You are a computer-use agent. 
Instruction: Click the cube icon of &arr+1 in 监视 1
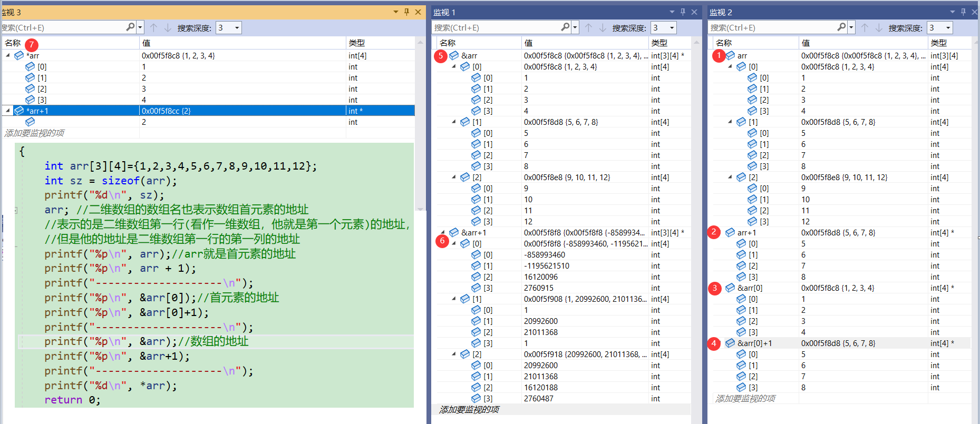[x=454, y=232]
